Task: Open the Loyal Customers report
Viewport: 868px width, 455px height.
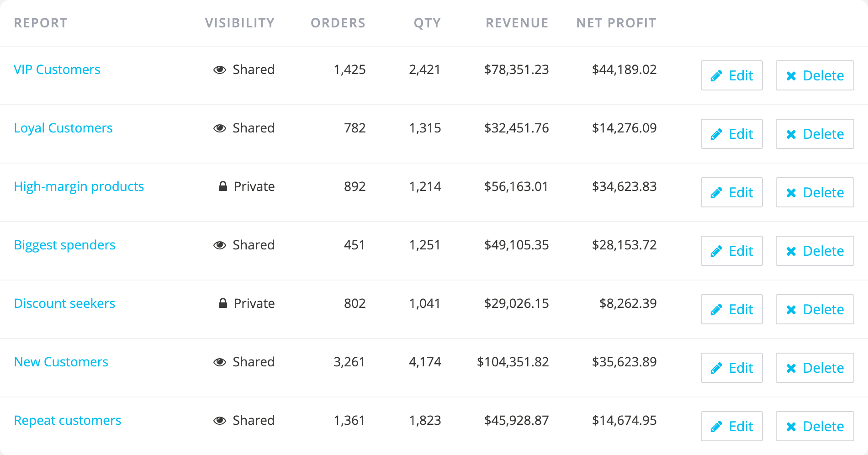Action: coord(63,128)
